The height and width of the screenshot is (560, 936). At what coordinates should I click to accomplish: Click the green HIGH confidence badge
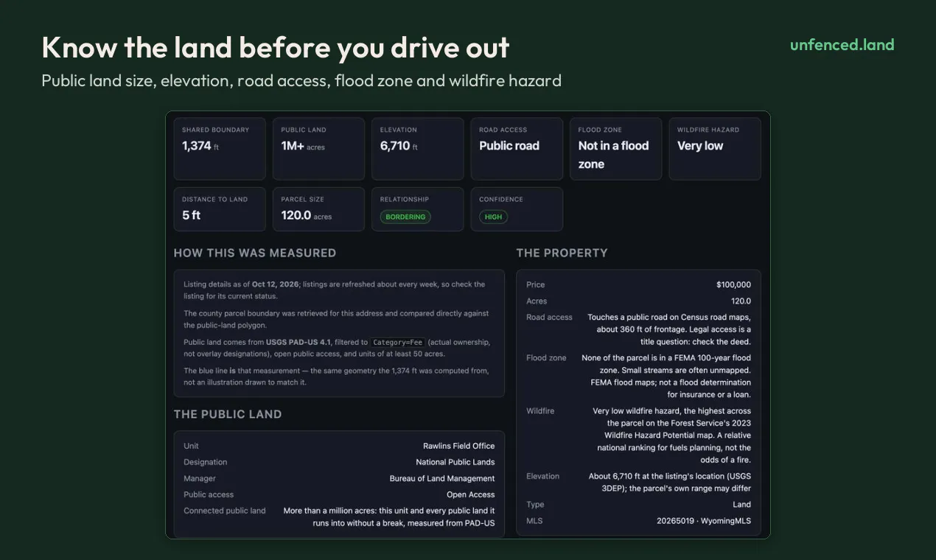493,217
